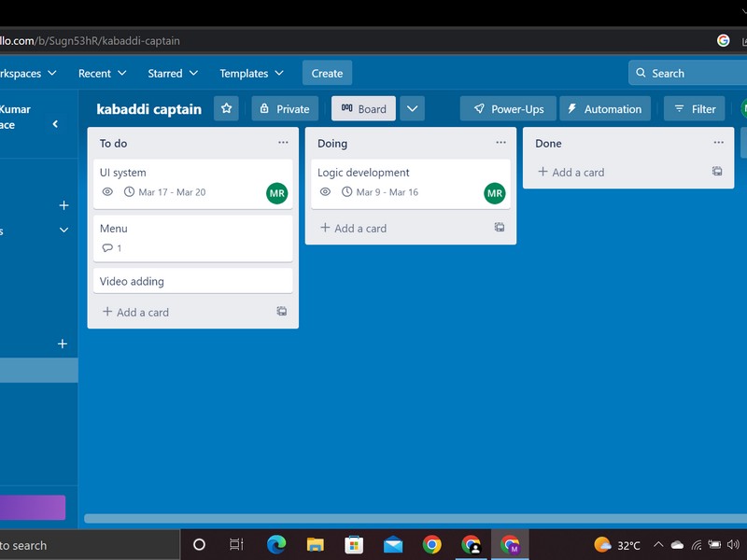Click the purple button in sidebar

coord(33,507)
